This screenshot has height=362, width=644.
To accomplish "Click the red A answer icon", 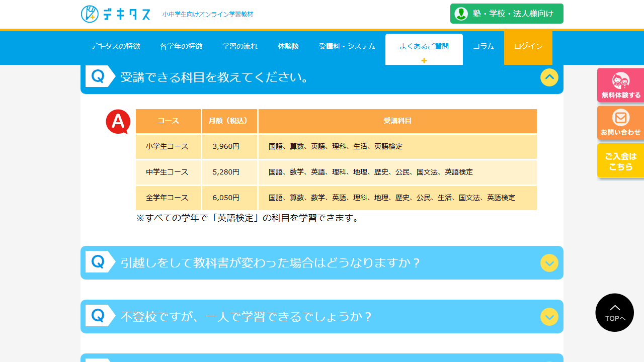I will (x=118, y=122).
